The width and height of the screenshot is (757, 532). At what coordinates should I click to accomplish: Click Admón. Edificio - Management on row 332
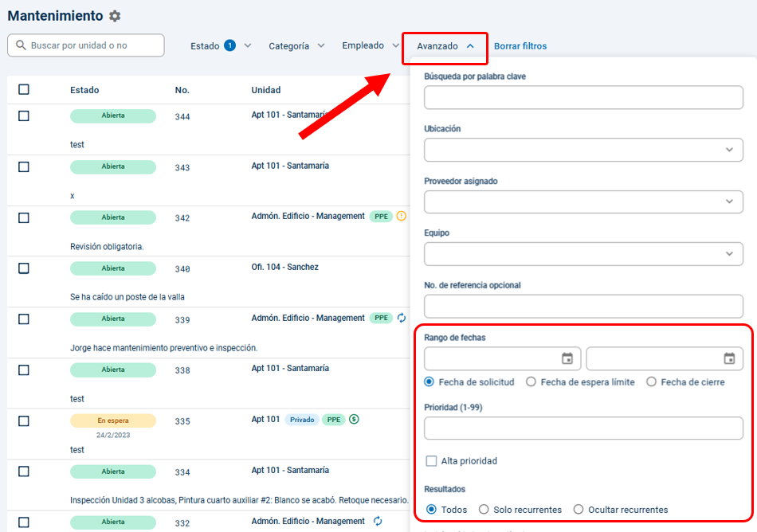[x=308, y=521]
